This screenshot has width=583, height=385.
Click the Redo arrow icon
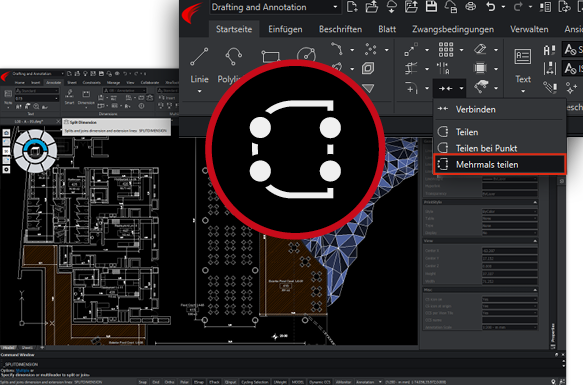click(x=518, y=7)
